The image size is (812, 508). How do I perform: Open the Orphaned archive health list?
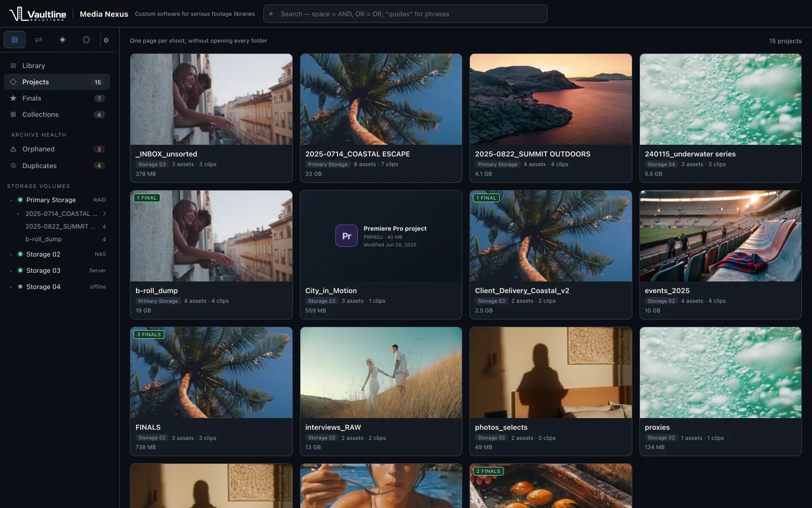pyautogui.click(x=57, y=149)
